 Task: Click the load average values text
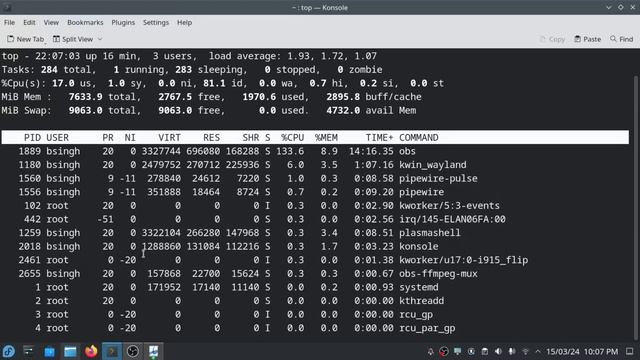click(332, 56)
